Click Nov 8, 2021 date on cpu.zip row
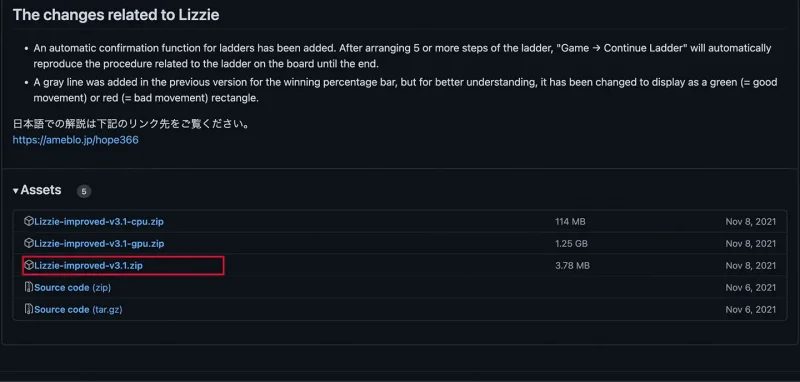Image resolution: width=800 pixels, height=382 pixels. click(751, 221)
